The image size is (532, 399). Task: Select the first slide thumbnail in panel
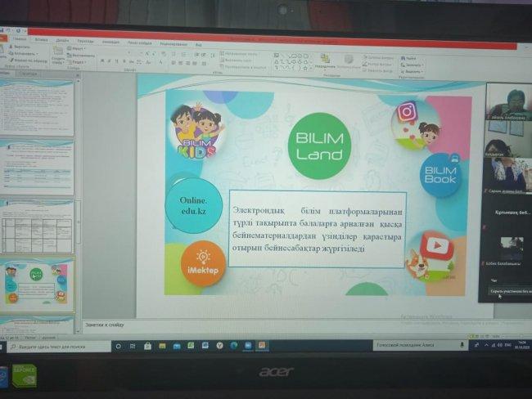[x=37, y=107]
